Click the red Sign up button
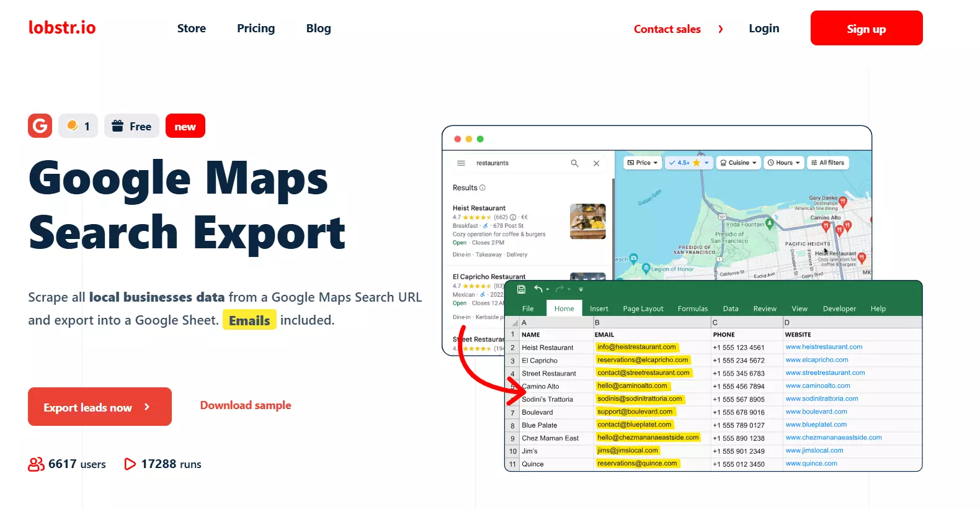 pos(866,29)
